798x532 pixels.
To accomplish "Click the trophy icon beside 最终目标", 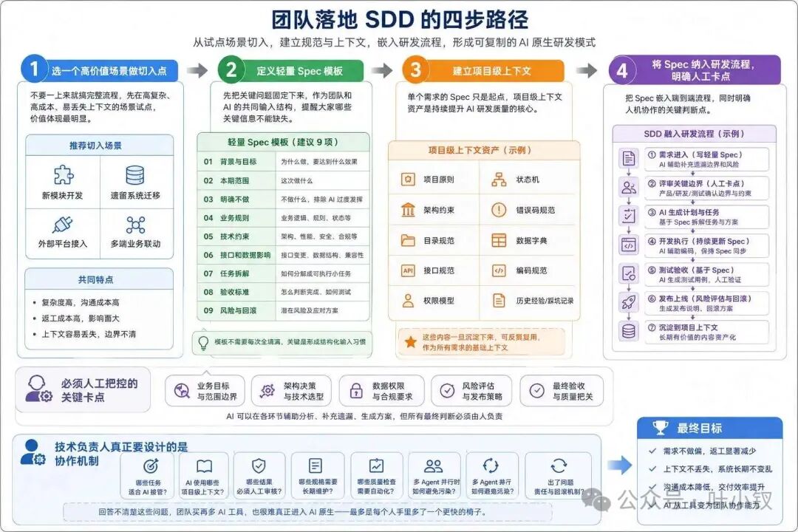I will click(x=660, y=428).
